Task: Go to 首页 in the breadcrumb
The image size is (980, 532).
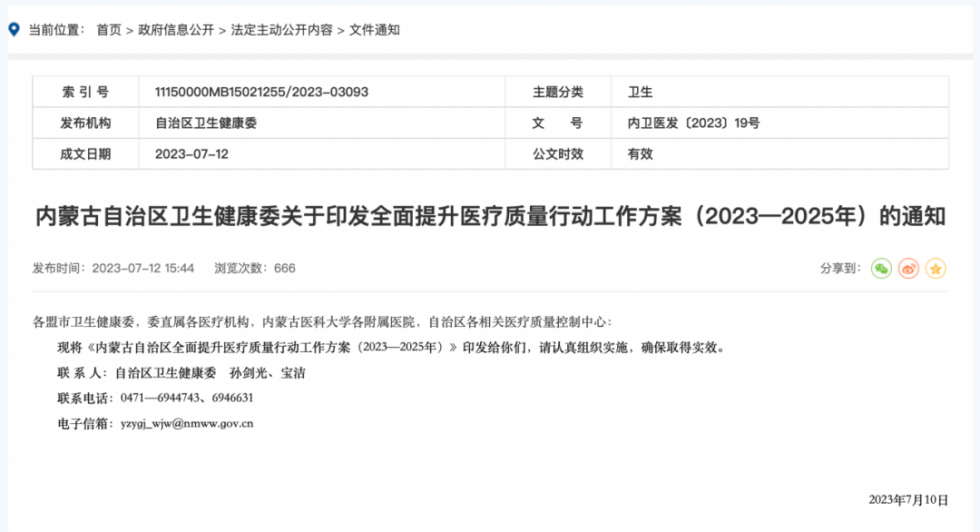Action: (x=109, y=30)
